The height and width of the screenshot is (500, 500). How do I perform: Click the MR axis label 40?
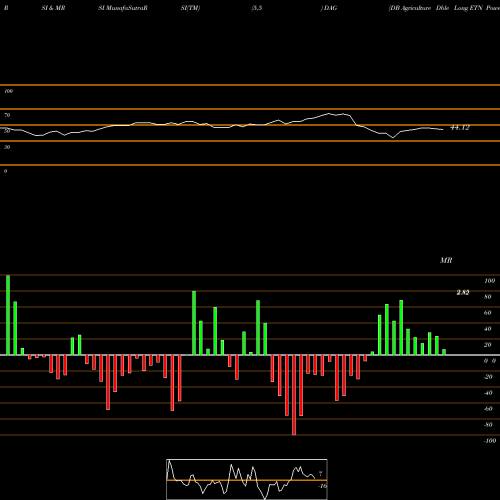coord(488,329)
